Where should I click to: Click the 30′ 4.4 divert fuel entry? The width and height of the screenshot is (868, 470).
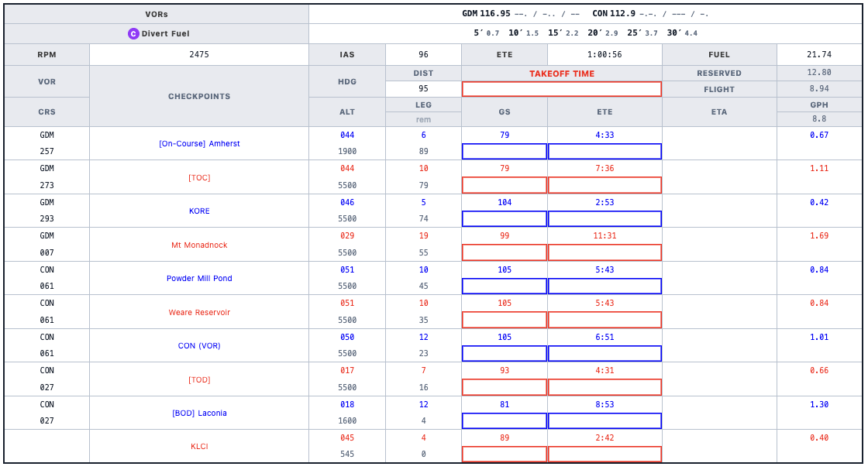pos(682,33)
